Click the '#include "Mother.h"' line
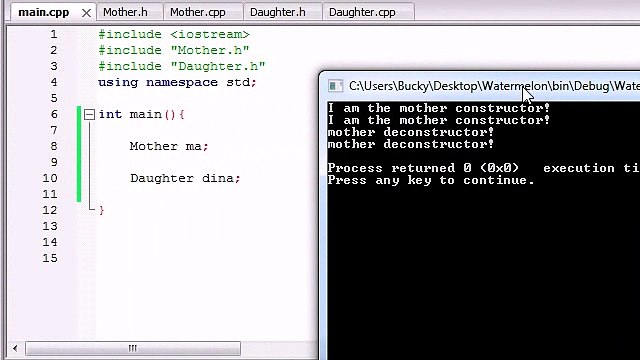 click(174, 50)
